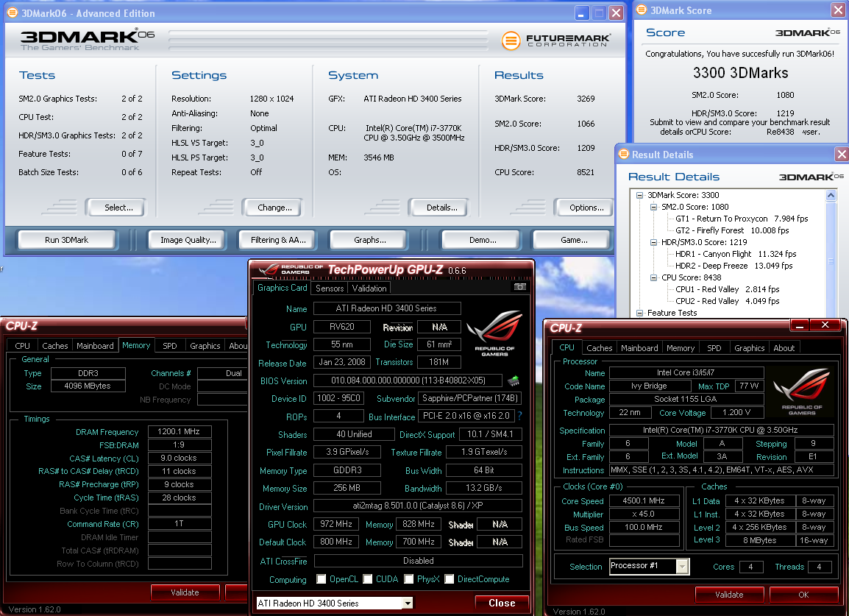This screenshot has height=616, width=849.
Task: Click the Result Details window title icon
Action: [x=623, y=155]
